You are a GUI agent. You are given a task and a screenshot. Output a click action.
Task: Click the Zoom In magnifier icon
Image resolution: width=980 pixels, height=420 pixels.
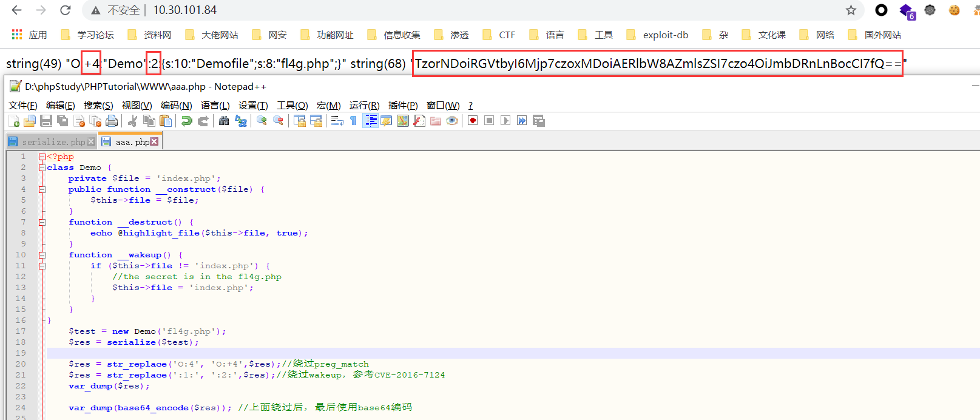point(262,121)
